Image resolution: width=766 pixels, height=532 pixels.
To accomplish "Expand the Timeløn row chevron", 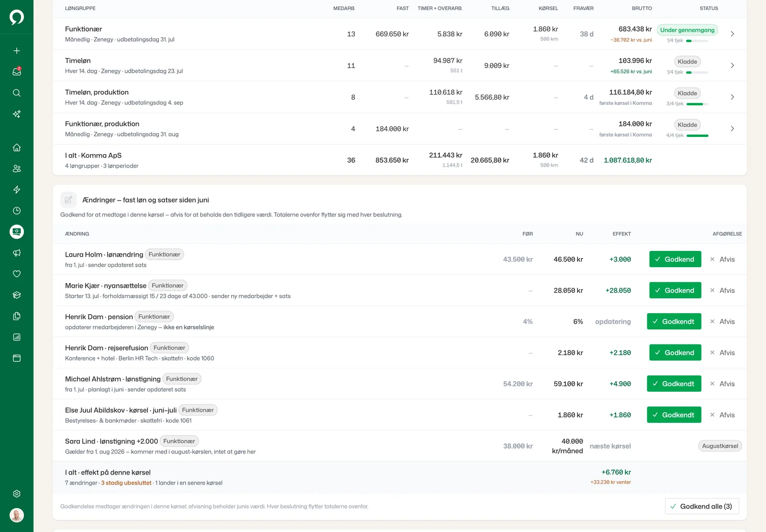I will (x=732, y=66).
